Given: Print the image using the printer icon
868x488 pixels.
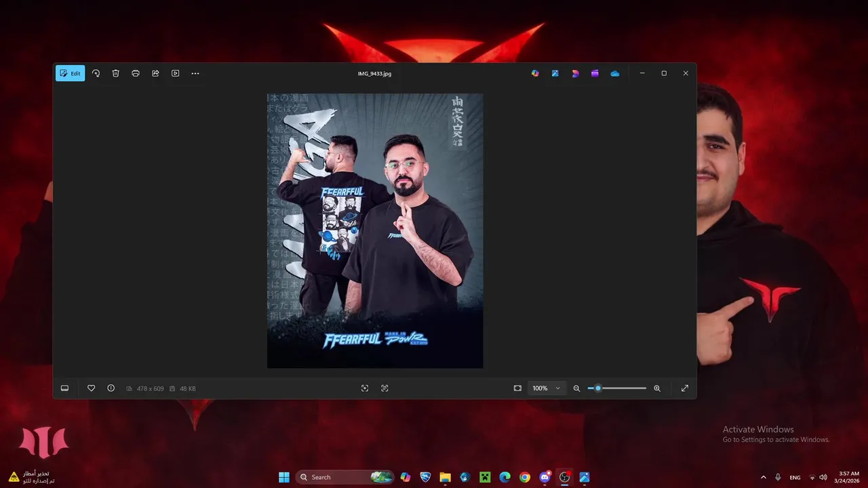Looking at the screenshot, I should click(x=136, y=73).
